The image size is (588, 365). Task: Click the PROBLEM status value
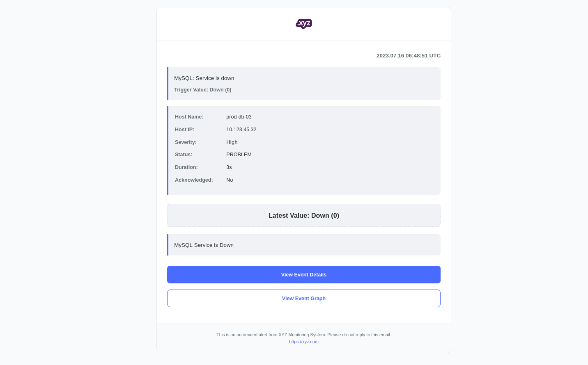[239, 155]
